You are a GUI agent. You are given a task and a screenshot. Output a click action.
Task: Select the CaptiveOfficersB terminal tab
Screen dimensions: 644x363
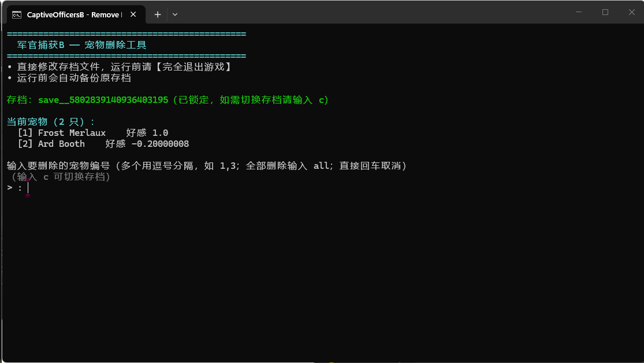pyautogui.click(x=76, y=14)
